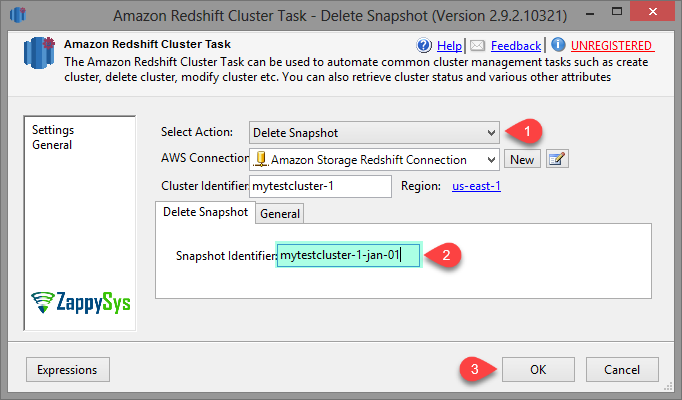Click the Redshift cluster task logo icon
This screenshot has height=400, width=682.
coord(39,52)
